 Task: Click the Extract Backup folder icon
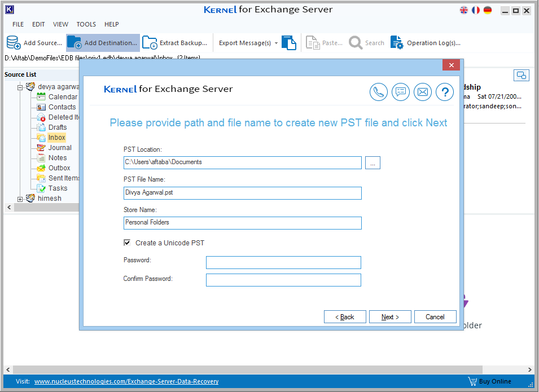pyautogui.click(x=150, y=43)
